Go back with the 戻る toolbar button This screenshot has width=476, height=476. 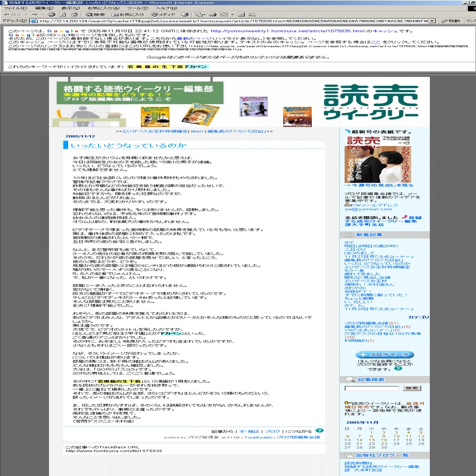click(12, 14)
